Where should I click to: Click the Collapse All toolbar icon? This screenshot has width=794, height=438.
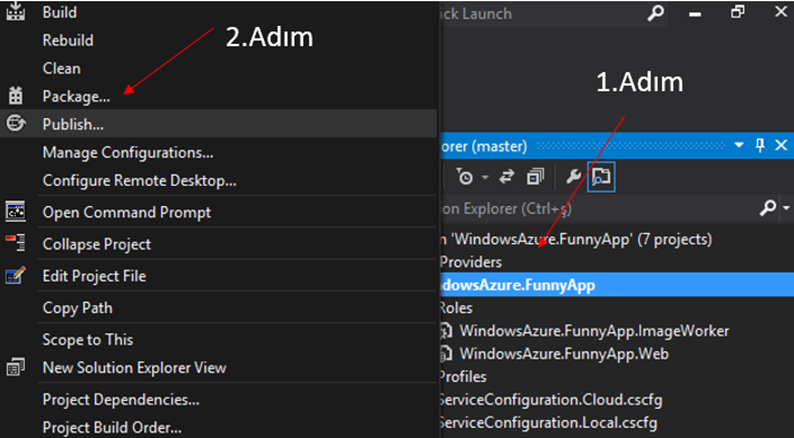[535, 177]
